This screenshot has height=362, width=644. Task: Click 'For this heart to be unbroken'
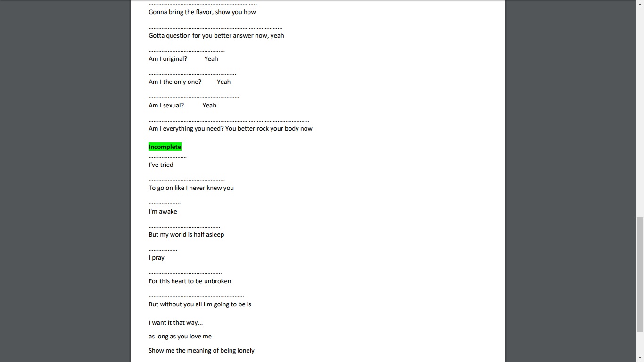[190, 281]
